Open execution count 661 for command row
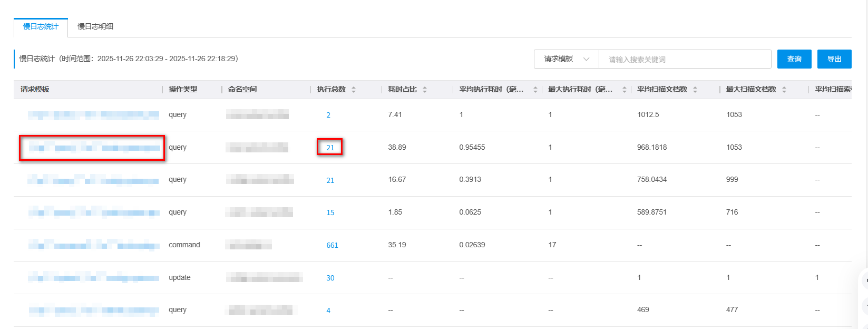This screenshot has width=868, height=329. pos(332,245)
